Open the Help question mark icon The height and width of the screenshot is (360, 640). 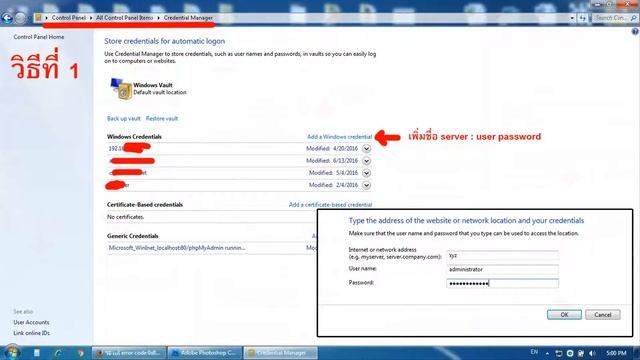(x=635, y=31)
